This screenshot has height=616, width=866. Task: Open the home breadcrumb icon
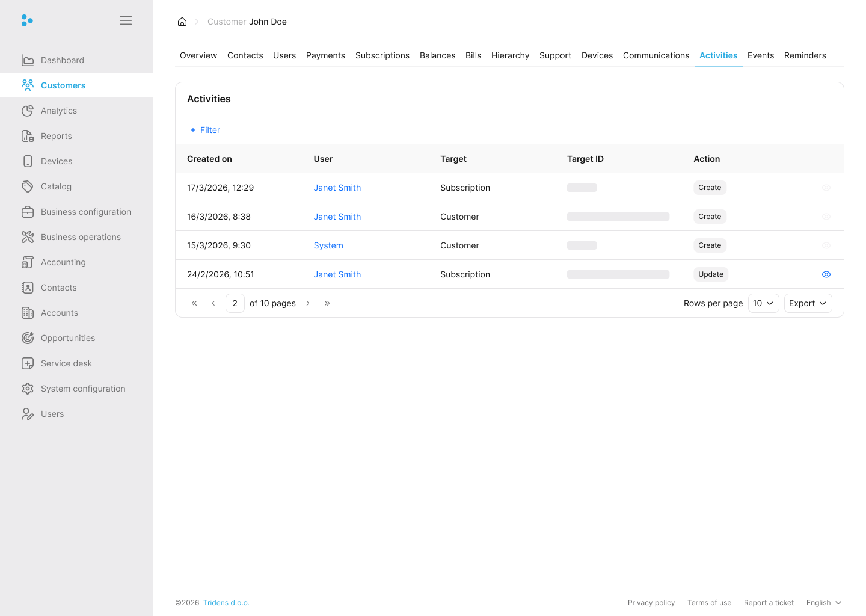click(x=182, y=21)
